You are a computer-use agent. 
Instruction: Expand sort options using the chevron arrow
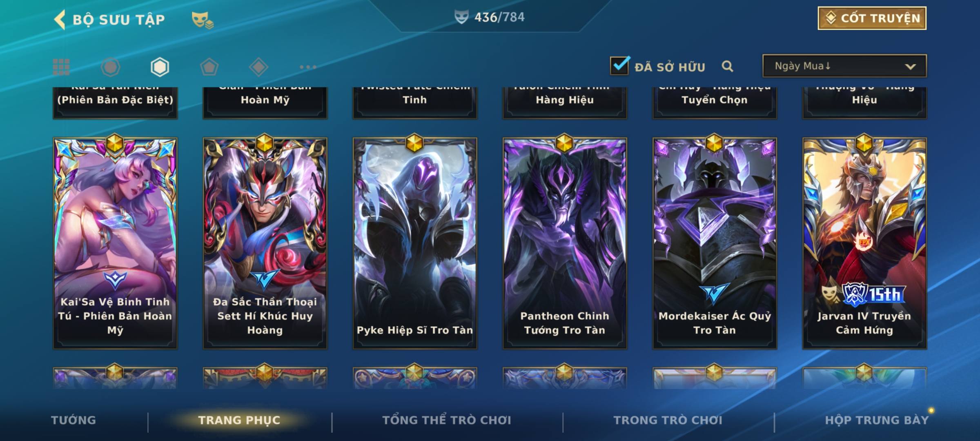pyautogui.click(x=910, y=67)
